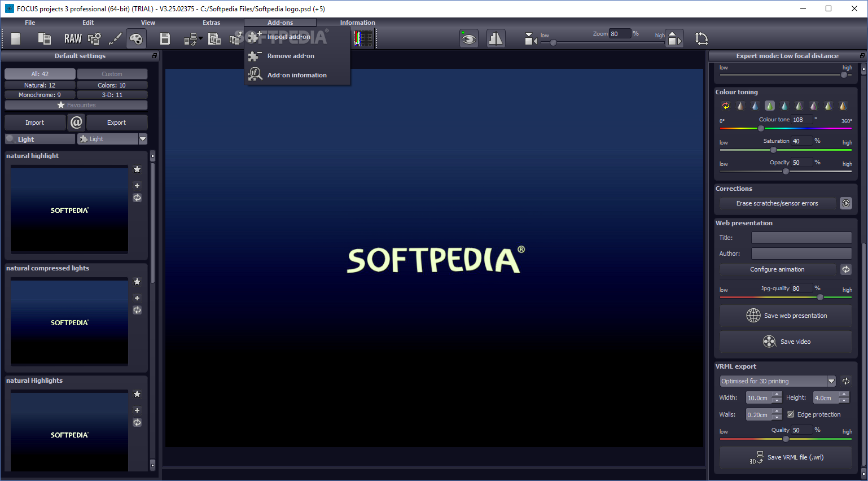Open the gear settings toolbar icon

point(95,38)
